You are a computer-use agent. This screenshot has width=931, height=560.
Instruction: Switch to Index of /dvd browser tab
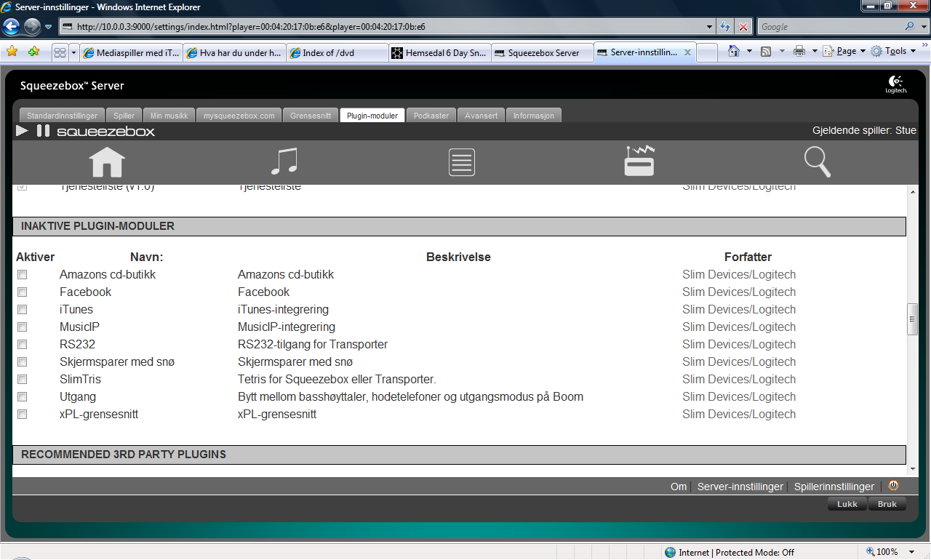pos(337,52)
